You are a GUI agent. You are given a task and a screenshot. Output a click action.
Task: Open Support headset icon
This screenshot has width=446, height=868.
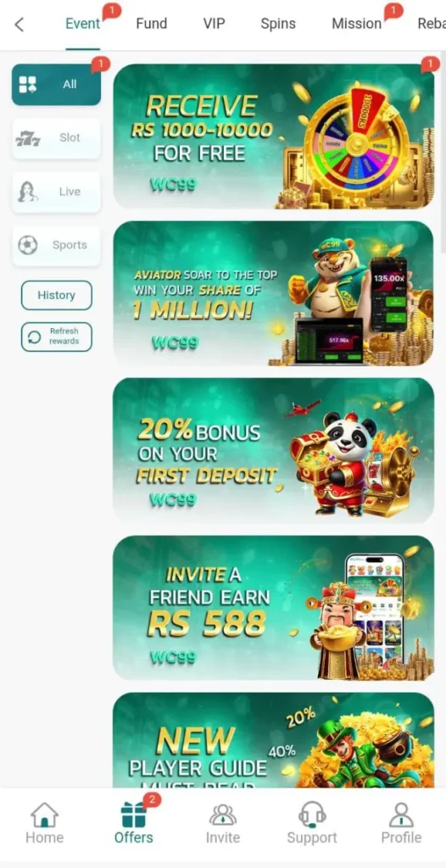point(312,815)
